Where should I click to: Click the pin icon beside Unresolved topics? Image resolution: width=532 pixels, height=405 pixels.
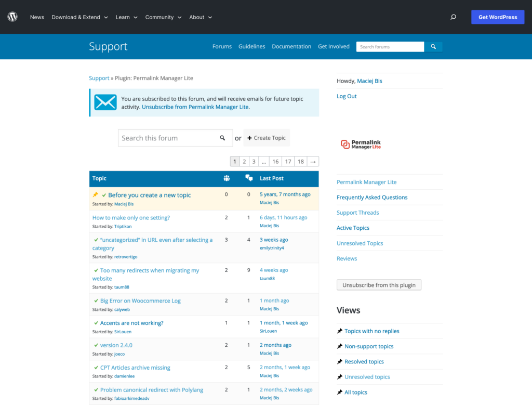point(340,377)
